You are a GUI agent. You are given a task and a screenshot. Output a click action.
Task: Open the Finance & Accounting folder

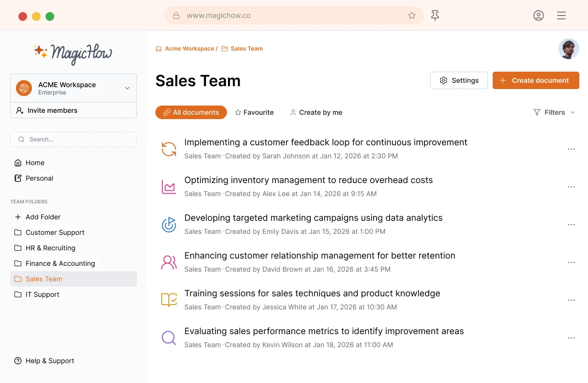click(x=60, y=263)
